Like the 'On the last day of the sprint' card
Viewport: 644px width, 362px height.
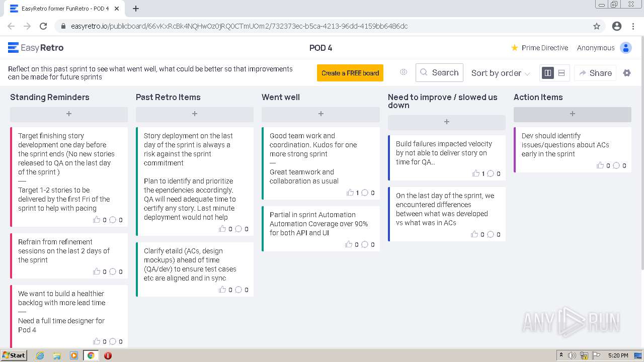(x=474, y=234)
